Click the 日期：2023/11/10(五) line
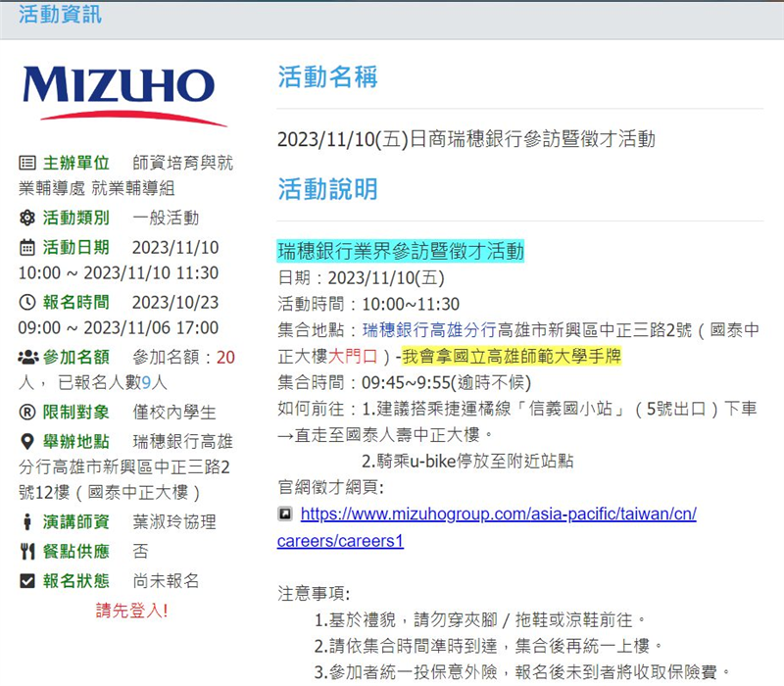Viewport: 784px width, 686px height. click(361, 277)
